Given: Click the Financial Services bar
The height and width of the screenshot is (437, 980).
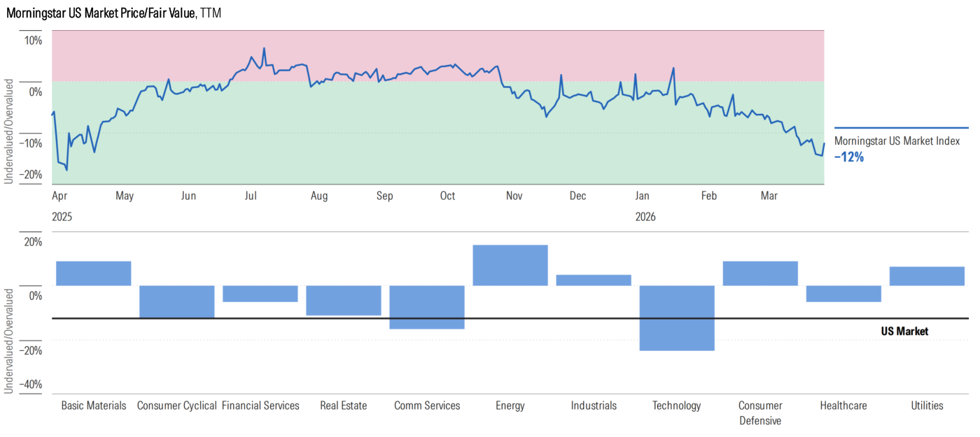Looking at the screenshot, I should (x=260, y=294).
